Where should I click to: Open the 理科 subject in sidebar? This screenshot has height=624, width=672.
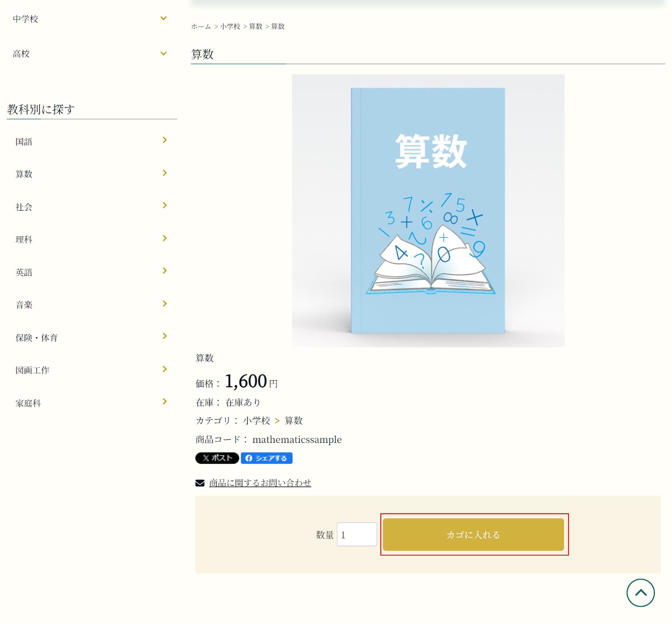pos(24,239)
